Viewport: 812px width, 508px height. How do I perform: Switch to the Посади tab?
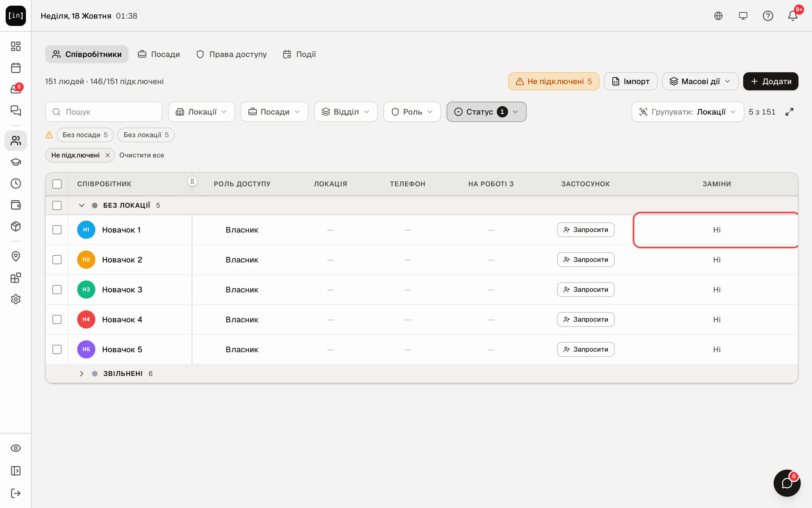click(159, 54)
